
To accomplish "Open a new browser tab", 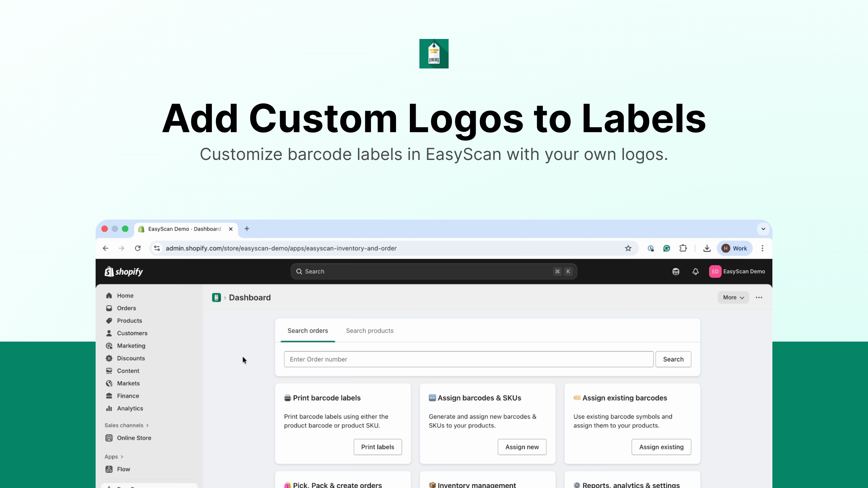I will [247, 229].
